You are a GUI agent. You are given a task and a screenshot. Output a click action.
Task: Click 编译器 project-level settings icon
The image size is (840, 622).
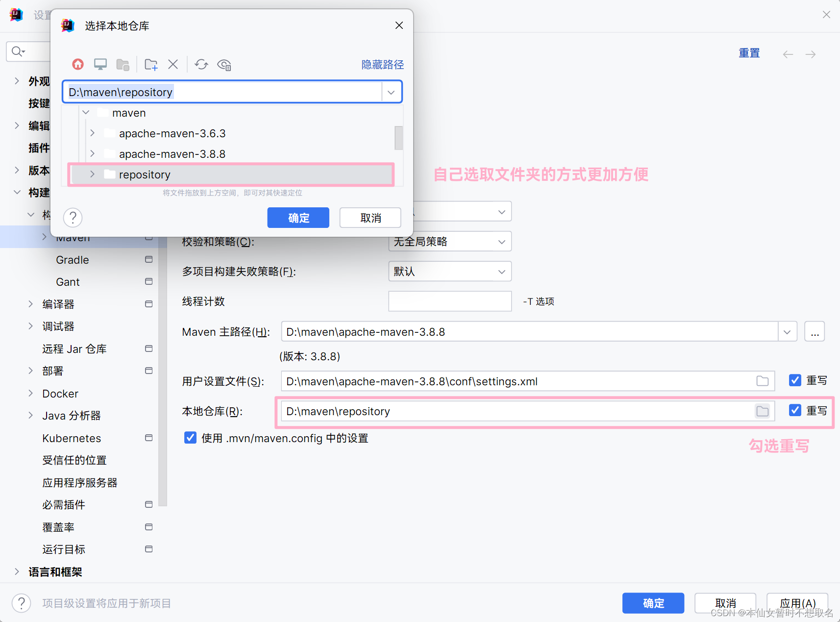(x=149, y=304)
